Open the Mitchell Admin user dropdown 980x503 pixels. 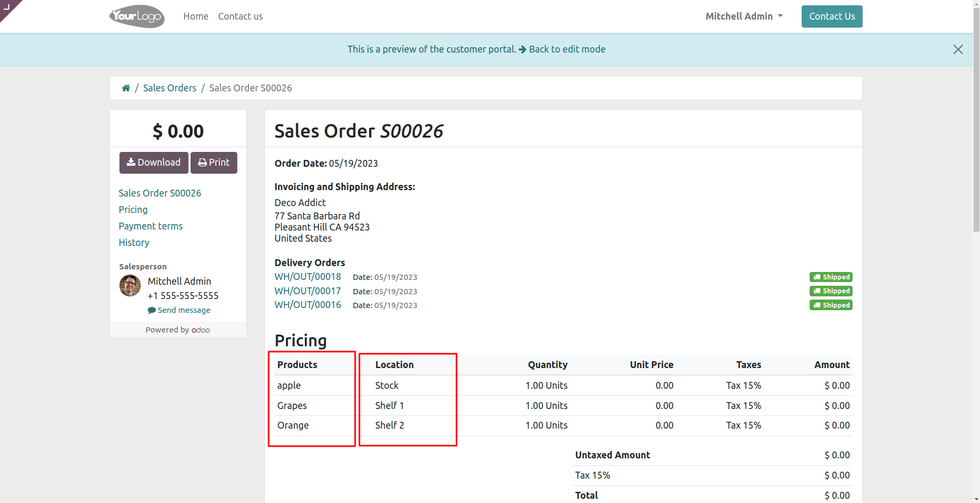tap(744, 16)
